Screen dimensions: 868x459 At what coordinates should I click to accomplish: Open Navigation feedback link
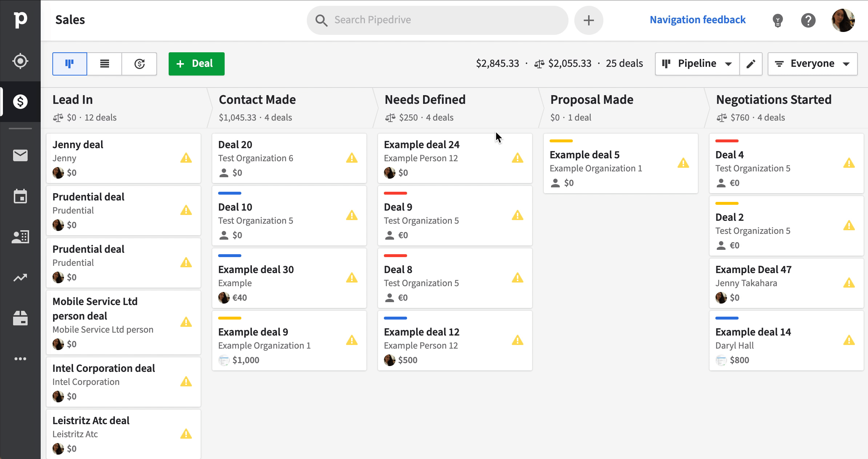tap(698, 20)
